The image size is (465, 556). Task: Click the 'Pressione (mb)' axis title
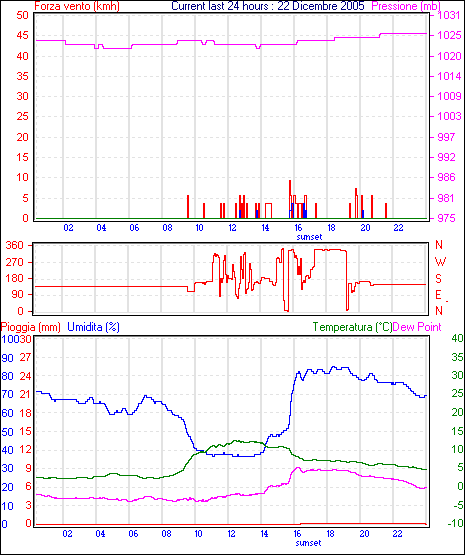click(x=406, y=6)
